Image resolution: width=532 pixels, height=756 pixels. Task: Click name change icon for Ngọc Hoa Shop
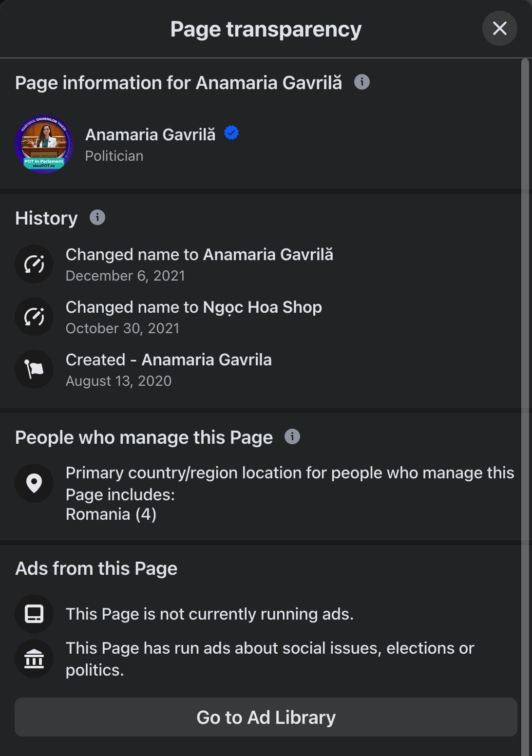(34, 317)
